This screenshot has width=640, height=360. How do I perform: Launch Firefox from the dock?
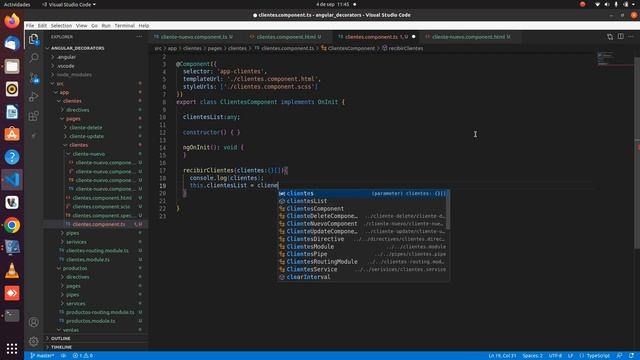coord(12,21)
